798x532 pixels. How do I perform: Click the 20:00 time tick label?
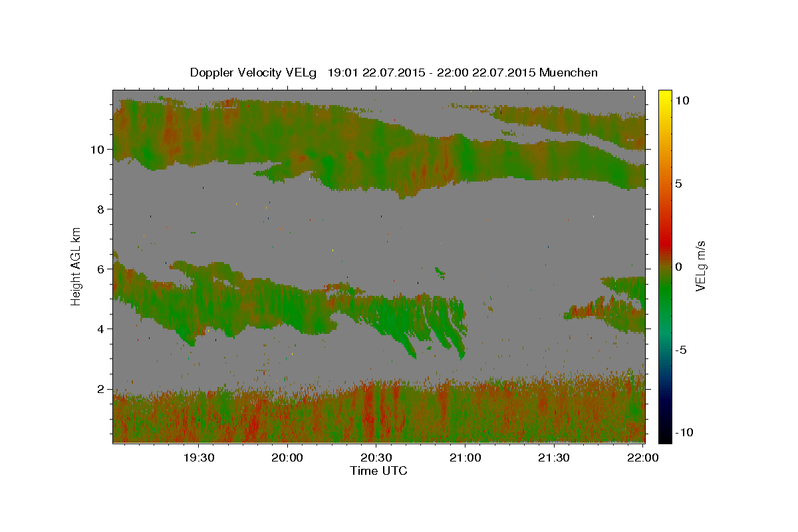pyautogui.click(x=287, y=458)
